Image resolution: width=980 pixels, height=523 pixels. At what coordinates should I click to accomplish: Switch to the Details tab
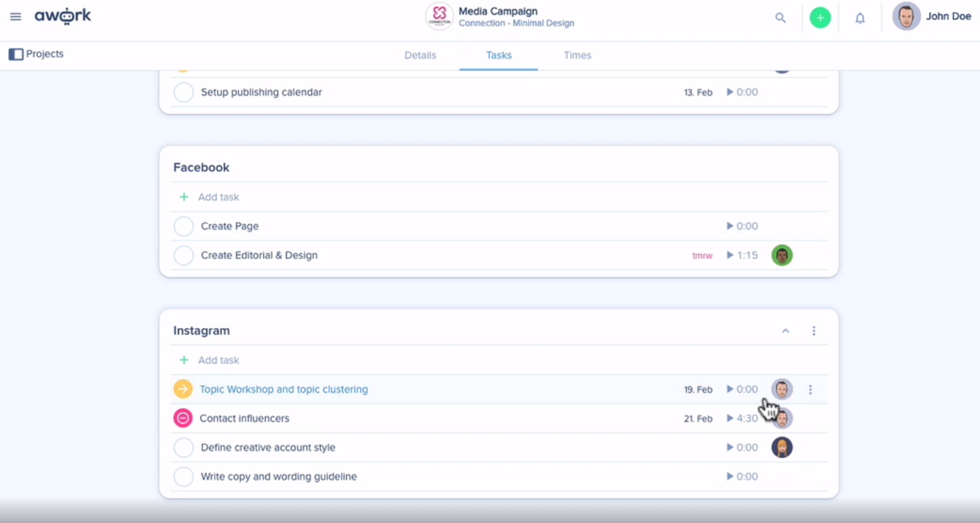(x=420, y=55)
